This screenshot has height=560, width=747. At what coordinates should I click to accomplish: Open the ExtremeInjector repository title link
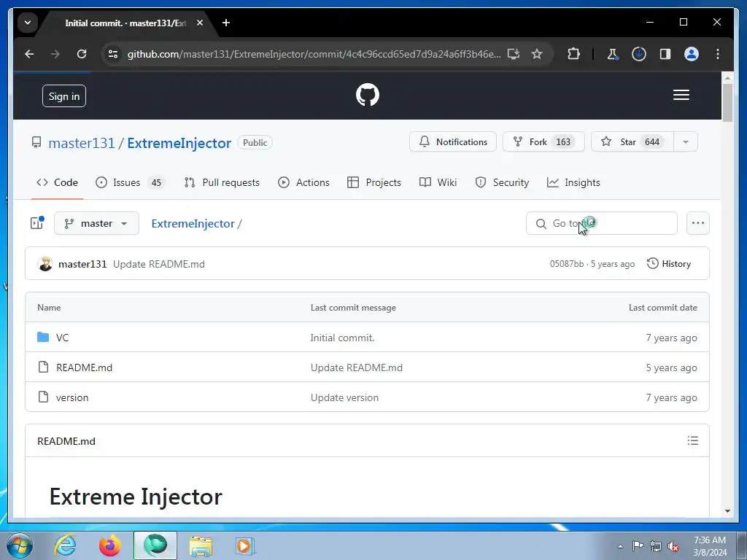point(179,143)
